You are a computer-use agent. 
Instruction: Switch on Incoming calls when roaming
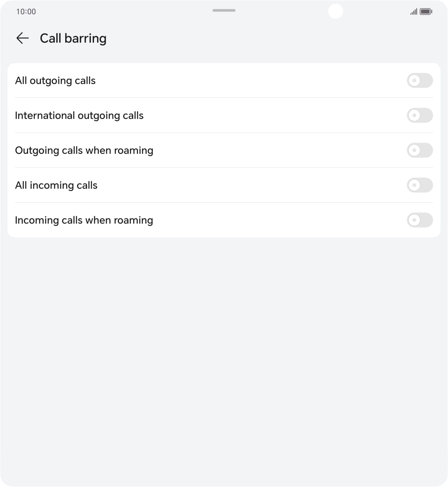[x=420, y=220]
